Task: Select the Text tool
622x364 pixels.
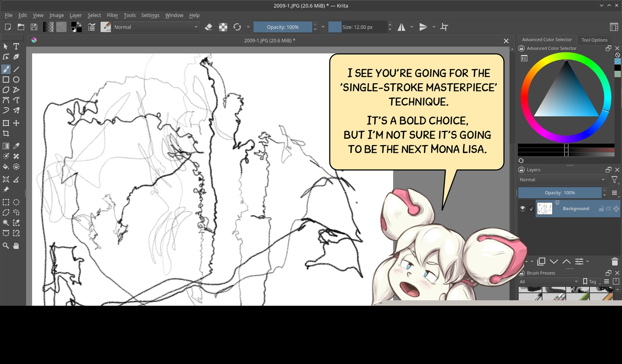Action: 16,46
